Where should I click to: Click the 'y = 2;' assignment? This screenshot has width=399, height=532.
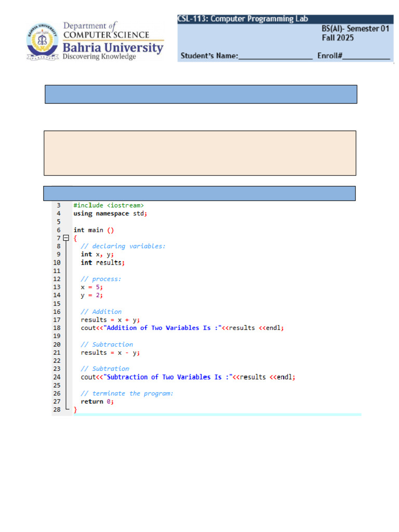point(91,295)
